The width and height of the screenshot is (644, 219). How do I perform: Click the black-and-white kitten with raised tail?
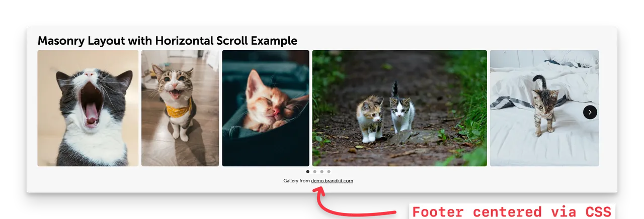pos(402,111)
